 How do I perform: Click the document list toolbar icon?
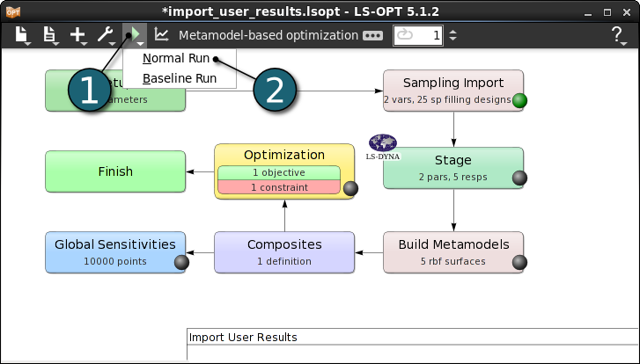point(50,35)
